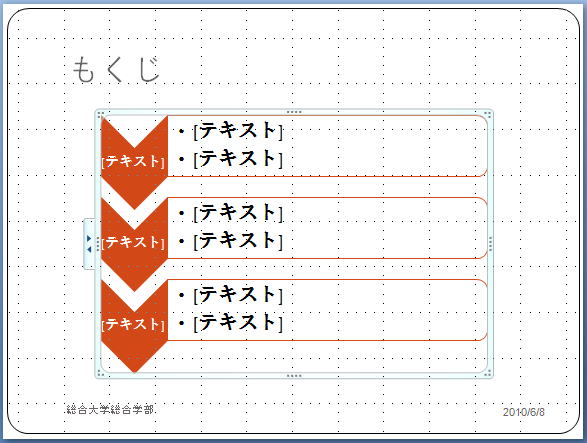The height and width of the screenshot is (443, 587).
Task: Edit second bullet in the middle box
Action: pyautogui.click(x=238, y=240)
